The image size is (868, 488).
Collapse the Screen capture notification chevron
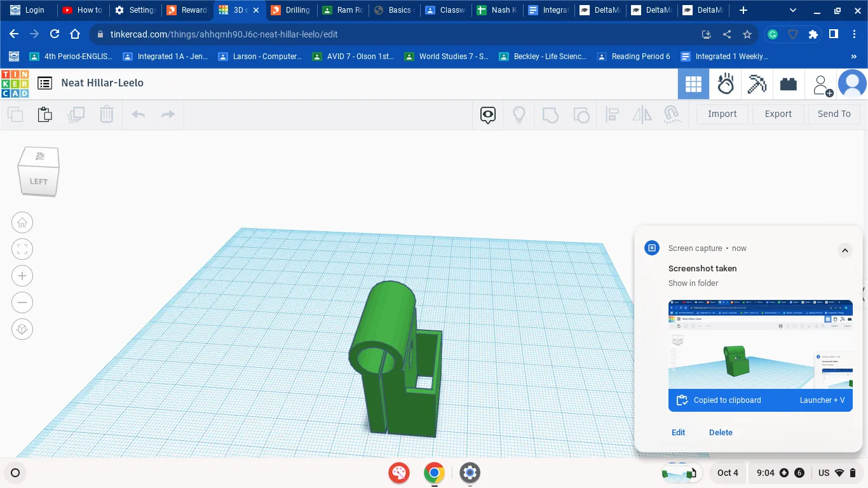(x=844, y=250)
